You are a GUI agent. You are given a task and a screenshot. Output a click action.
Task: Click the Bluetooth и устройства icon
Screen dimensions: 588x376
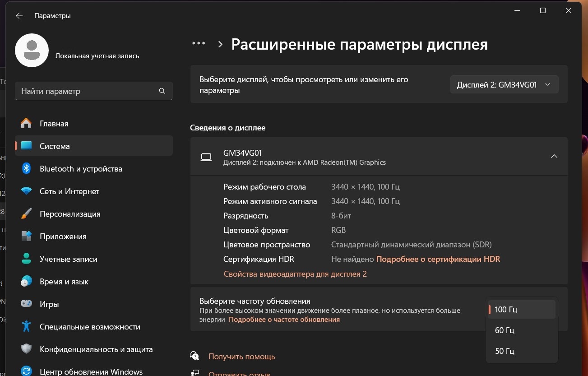pos(26,169)
